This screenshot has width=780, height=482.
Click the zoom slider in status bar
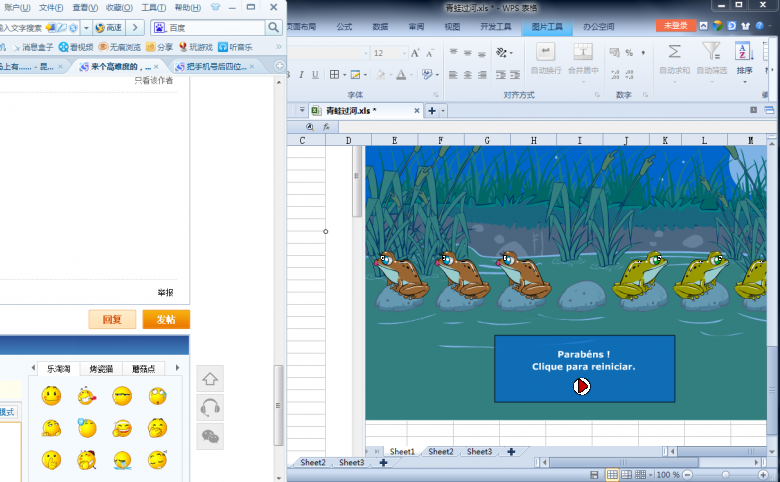[x=725, y=474]
